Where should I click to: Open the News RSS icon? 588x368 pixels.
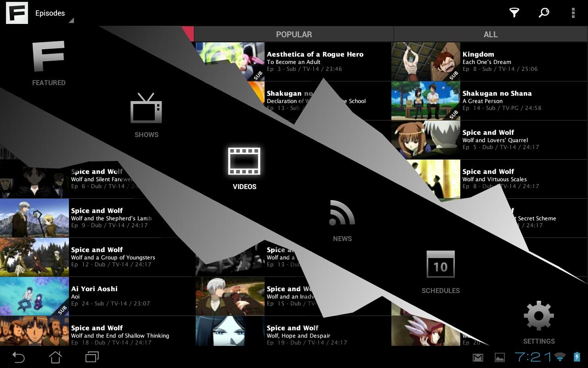342,213
